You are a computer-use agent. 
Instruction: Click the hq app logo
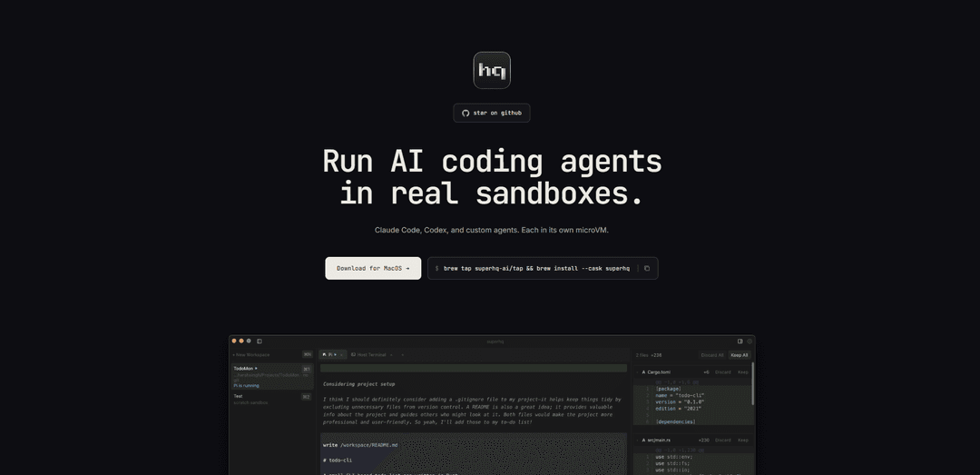491,70
